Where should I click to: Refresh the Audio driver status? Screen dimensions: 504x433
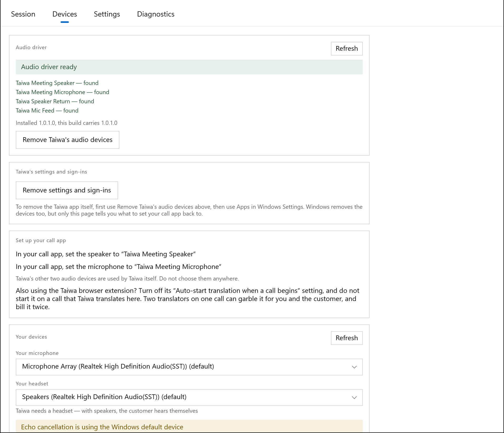347,49
